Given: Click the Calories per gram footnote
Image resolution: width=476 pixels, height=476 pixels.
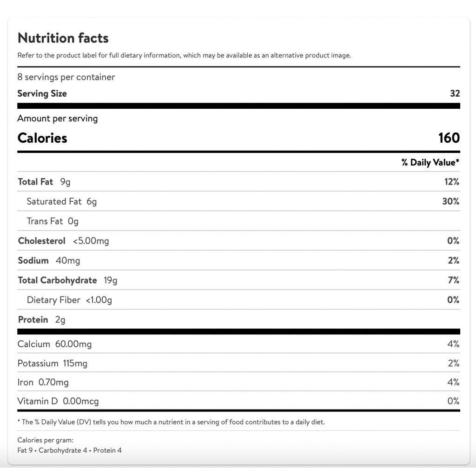Looking at the screenshot, I should click(46, 440).
